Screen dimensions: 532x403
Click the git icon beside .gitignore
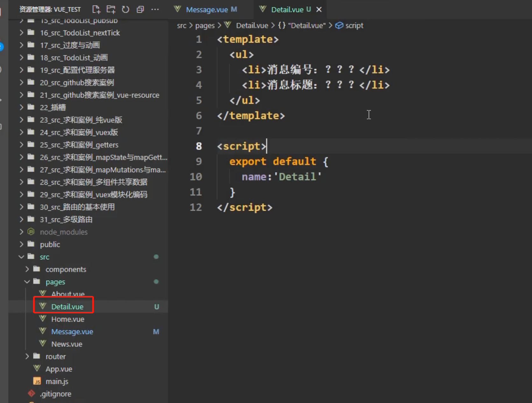(31, 393)
